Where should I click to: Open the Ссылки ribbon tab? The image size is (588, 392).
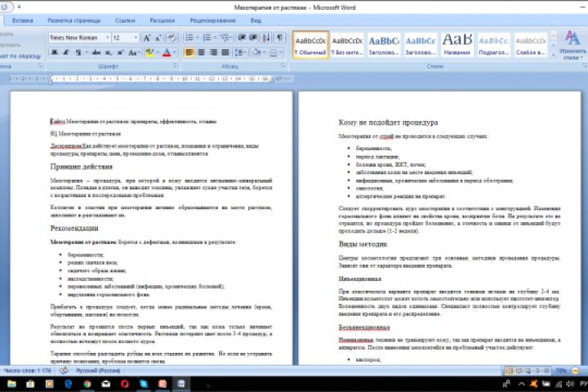(x=125, y=20)
